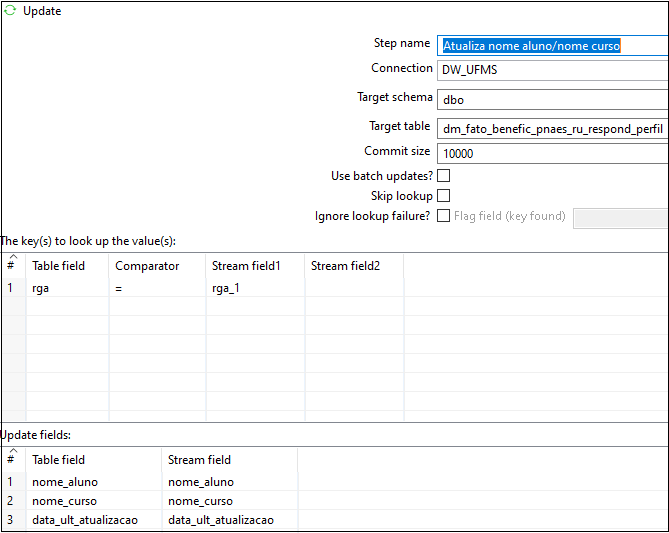Tick the Skip lookup checkbox
The height and width of the screenshot is (533, 669).
[x=443, y=195]
